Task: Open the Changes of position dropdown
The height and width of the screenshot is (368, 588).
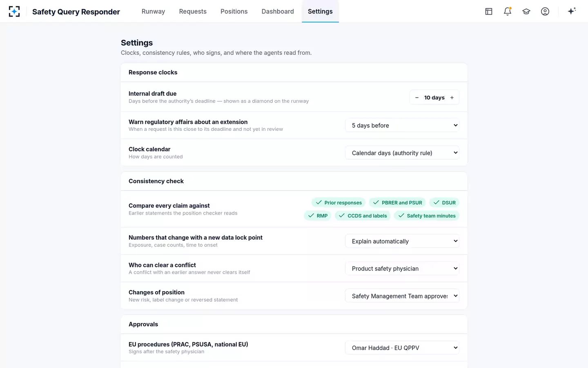Action: [402, 296]
